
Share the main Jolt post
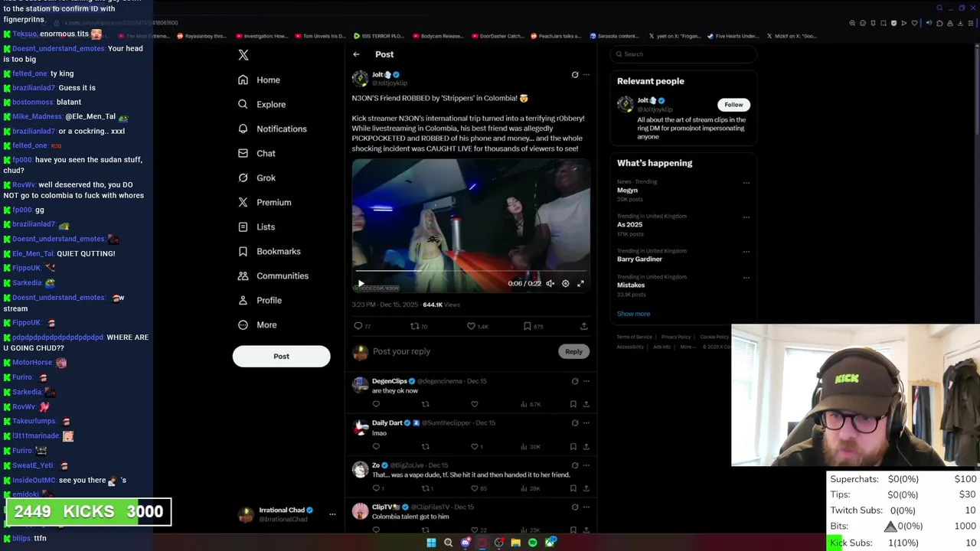tap(584, 326)
